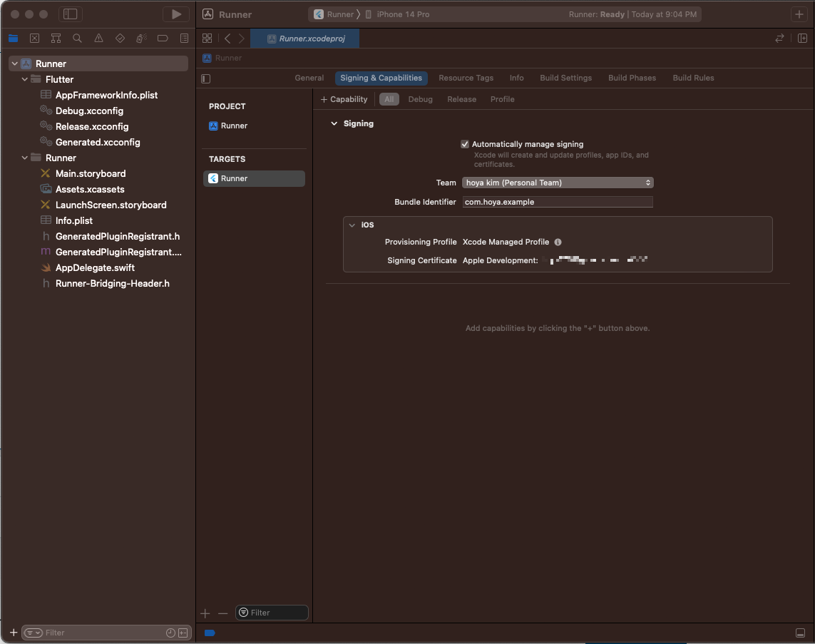Screen dimensions: 815x644
Task: Open the related items grid icon
Action: pyautogui.click(x=207, y=38)
